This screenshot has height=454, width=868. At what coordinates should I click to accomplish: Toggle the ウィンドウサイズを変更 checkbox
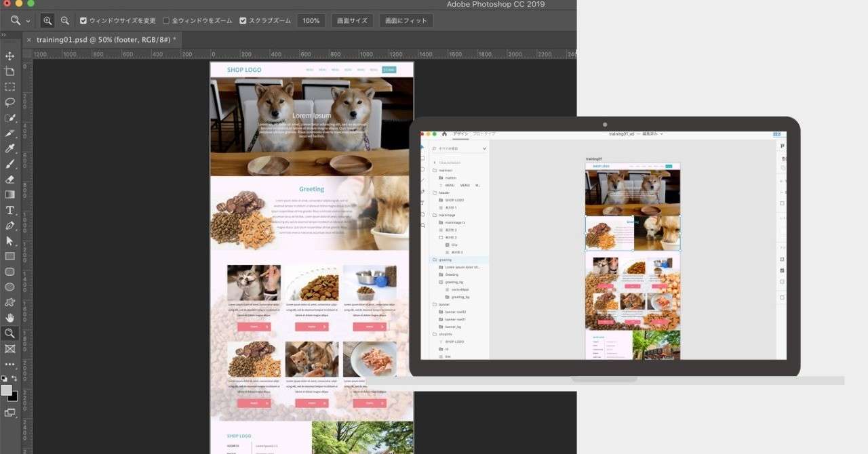click(83, 21)
